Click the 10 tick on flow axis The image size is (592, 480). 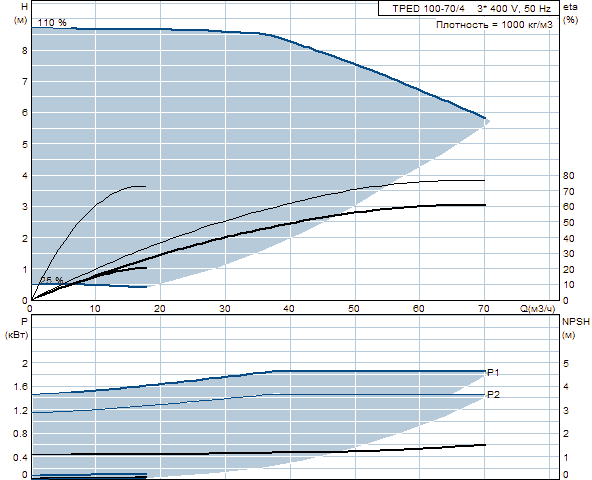tap(95, 309)
